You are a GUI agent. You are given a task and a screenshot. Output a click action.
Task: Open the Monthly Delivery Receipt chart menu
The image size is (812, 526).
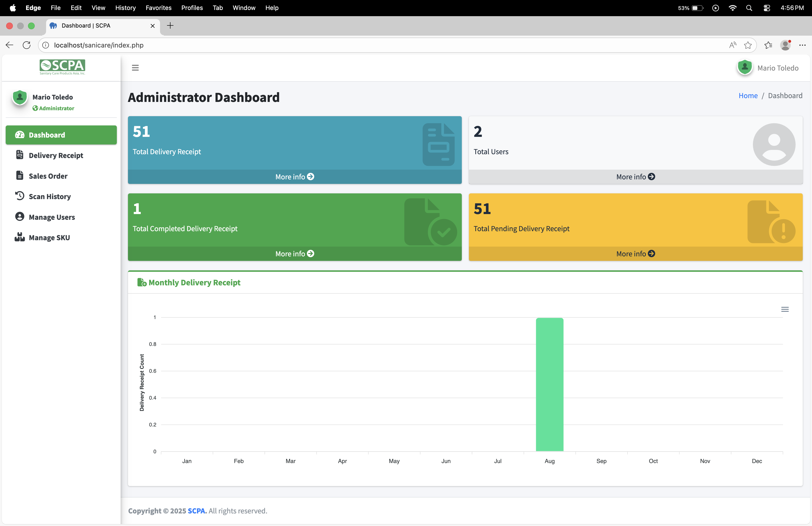785,309
